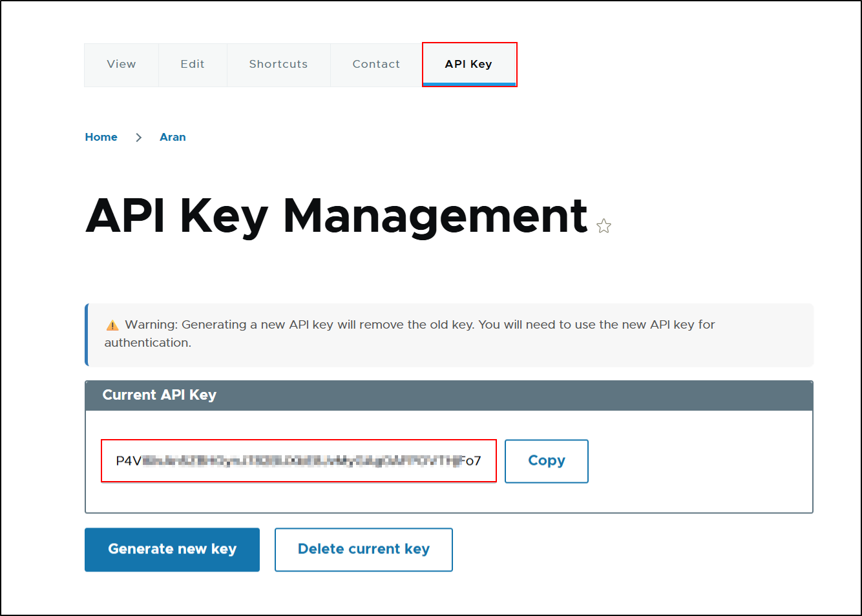862x616 pixels.
Task: Click the warning triangle icon in the banner
Action: [112, 325]
